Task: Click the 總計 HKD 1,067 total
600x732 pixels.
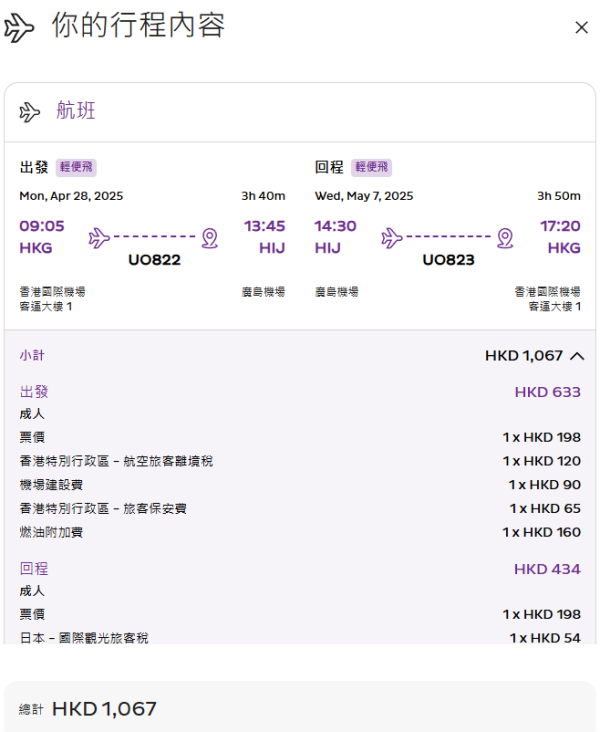Action: pos(88,709)
